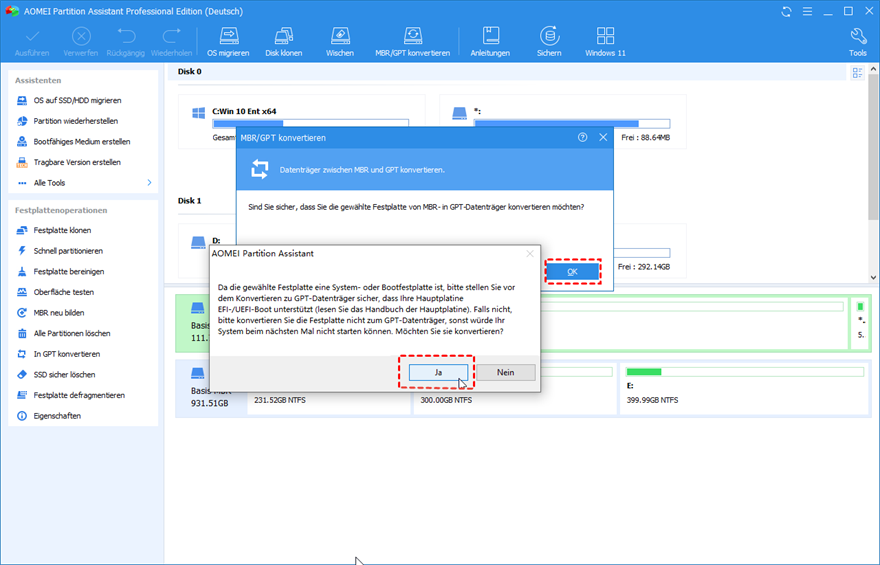Image resolution: width=880 pixels, height=565 pixels.
Task: Click the Wiederholen redo icon
Action: point(171,42)
